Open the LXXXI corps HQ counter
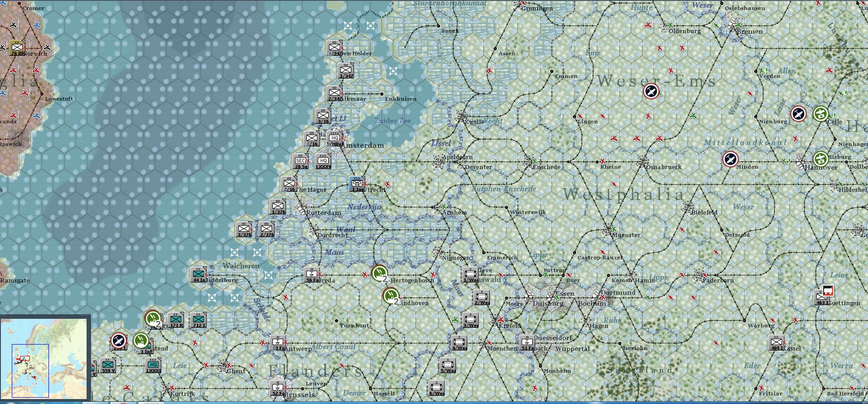 [153, 365]
